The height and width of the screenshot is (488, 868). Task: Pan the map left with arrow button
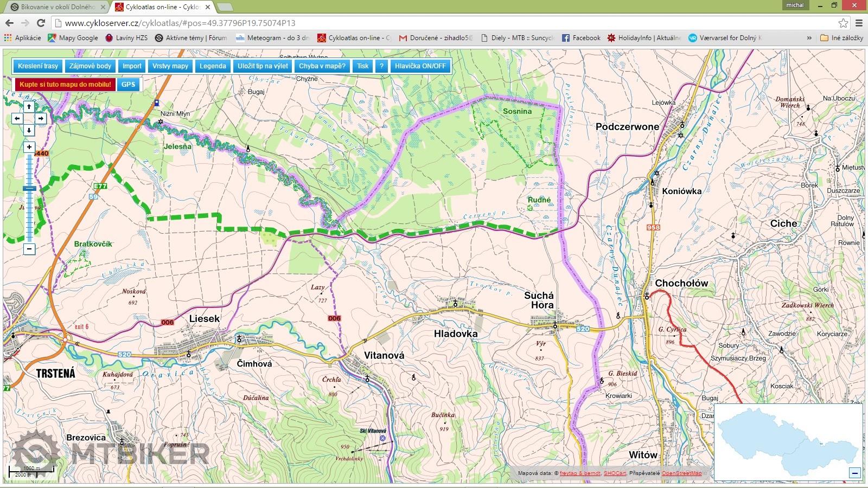point(17,118)
